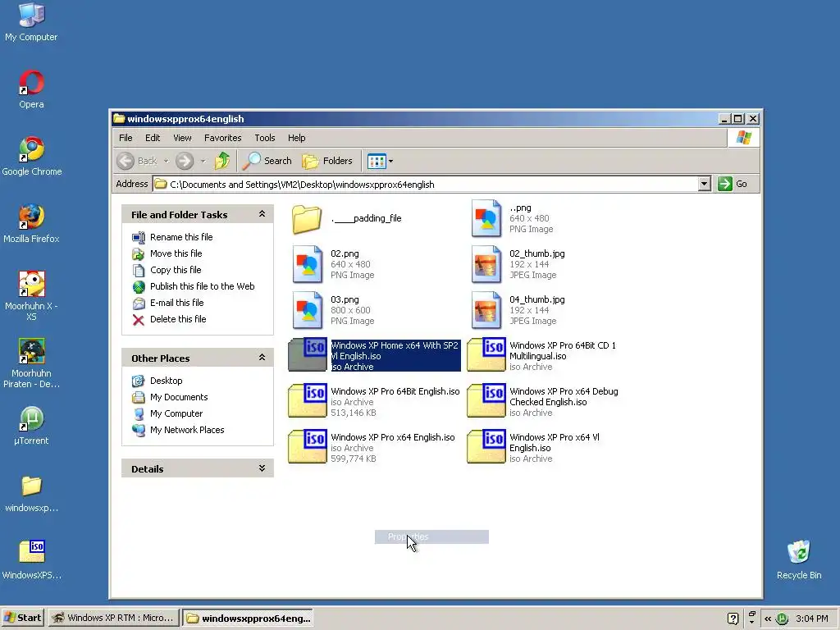840x630 pixels.
Task: Click the Properties context menu item
Action: click(431, 536)
